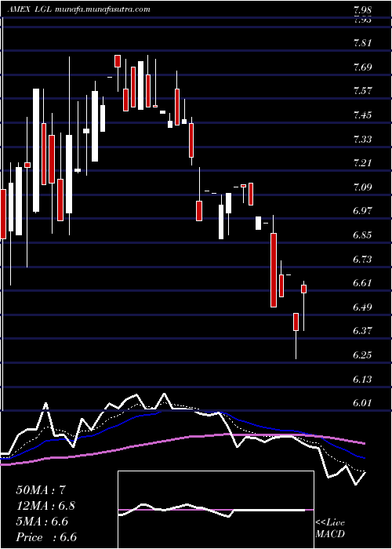
Task: Click the 7.45 price axis label
Action: pos(364,115)
